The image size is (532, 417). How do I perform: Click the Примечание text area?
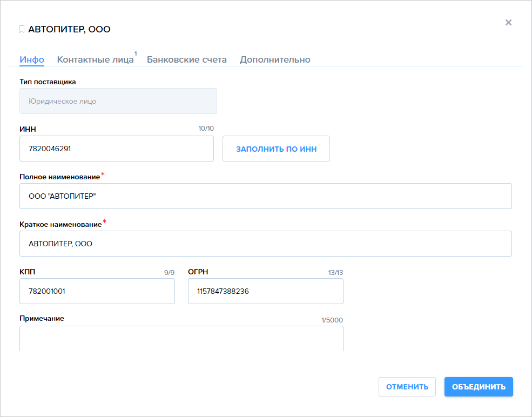click(x=181, y=339)
